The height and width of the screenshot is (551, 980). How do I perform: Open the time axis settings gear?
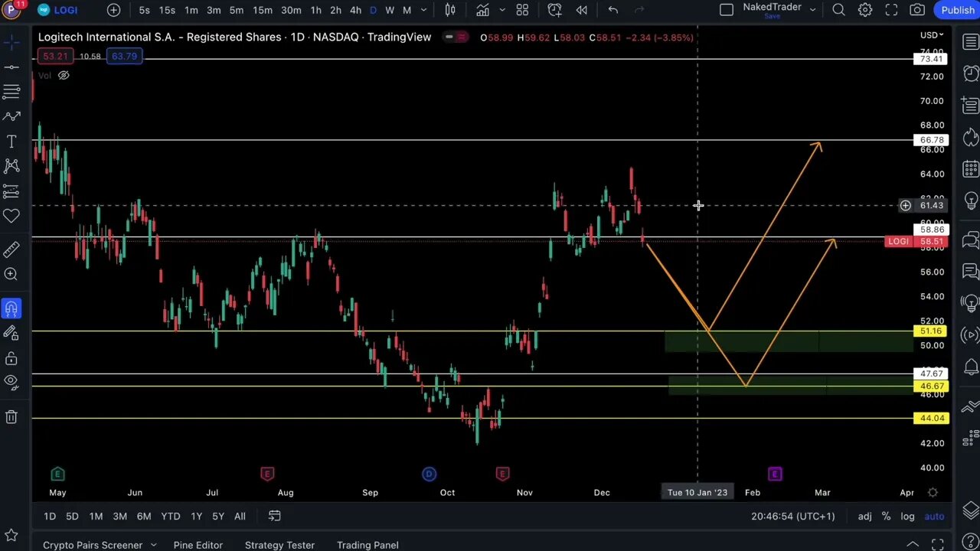(x=933, y=492)
